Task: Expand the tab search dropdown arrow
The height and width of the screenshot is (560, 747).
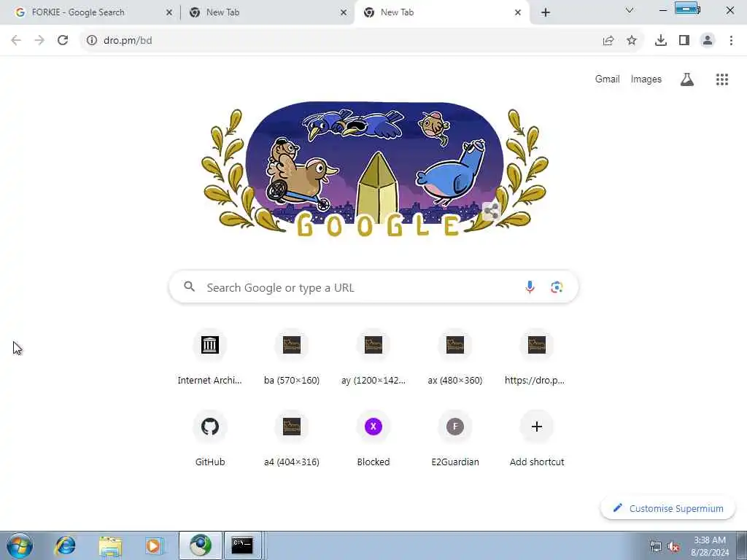Action: click(630, 10)
